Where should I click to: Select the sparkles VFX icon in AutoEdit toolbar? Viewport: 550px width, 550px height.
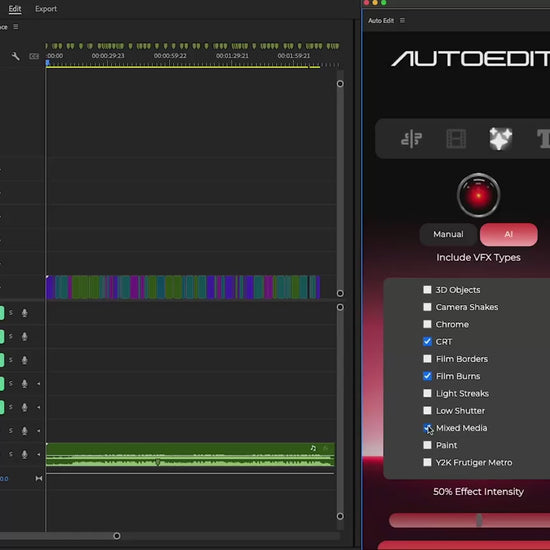[x=501, y=139]
